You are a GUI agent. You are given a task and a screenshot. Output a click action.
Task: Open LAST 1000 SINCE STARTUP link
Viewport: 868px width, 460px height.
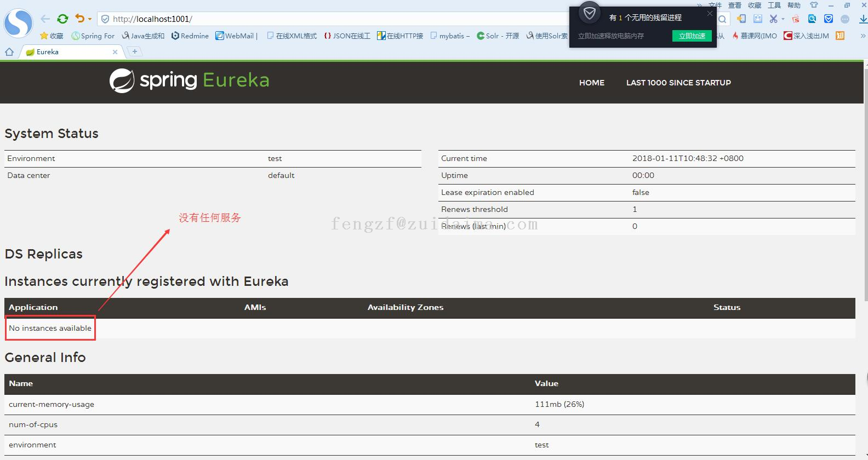pos(678,83)
